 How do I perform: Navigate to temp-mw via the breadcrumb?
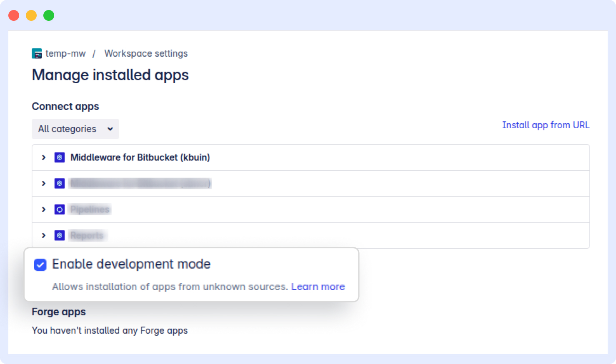pyautogui.click(x=66, y=53)
